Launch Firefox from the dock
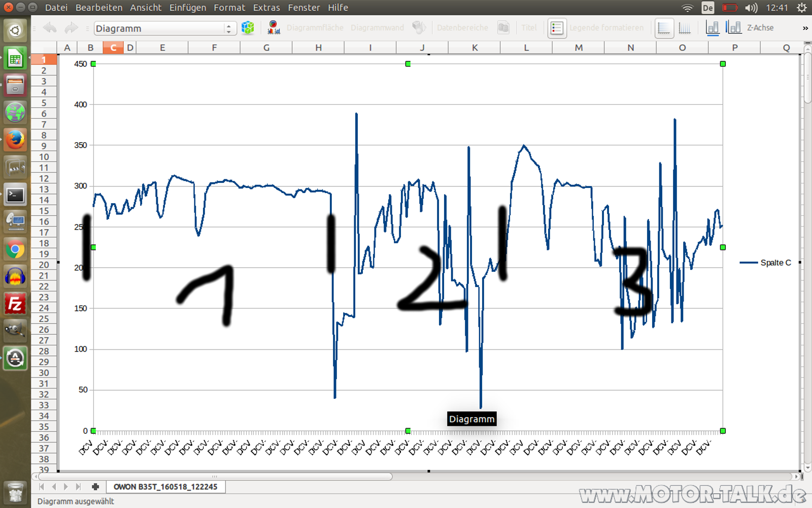Viewport: 812px width, 508px height. (15, 139)
